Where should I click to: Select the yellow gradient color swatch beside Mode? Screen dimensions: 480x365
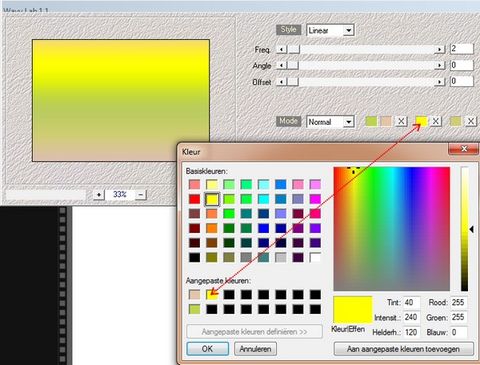tap(421, 121)
